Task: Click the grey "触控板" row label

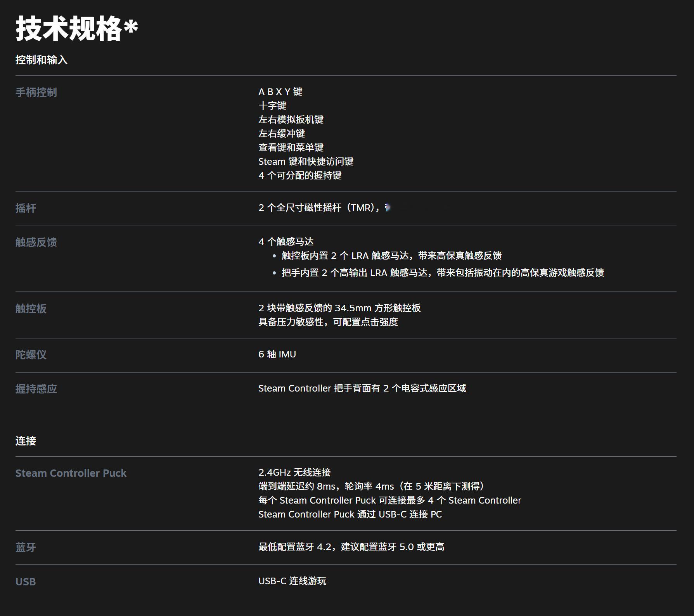Action: (31, 309)
